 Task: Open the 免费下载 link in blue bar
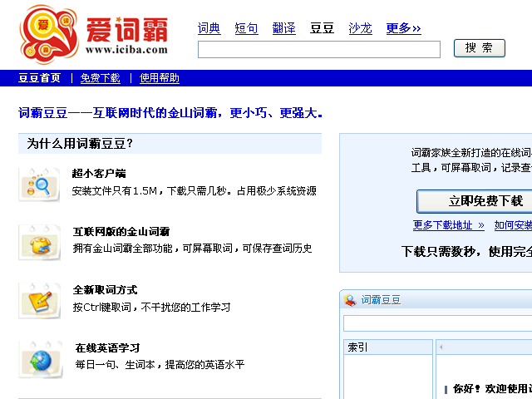100,78
